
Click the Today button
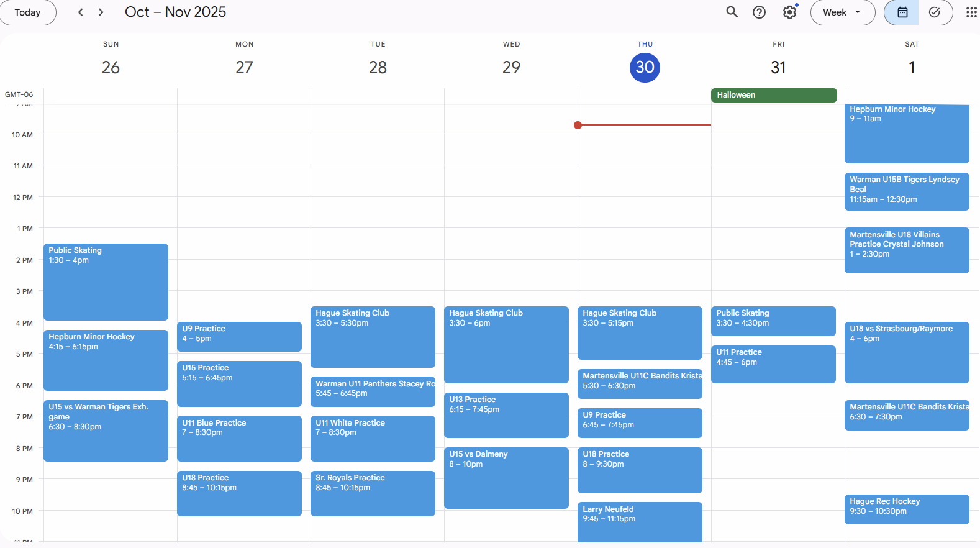pos(27,12)
